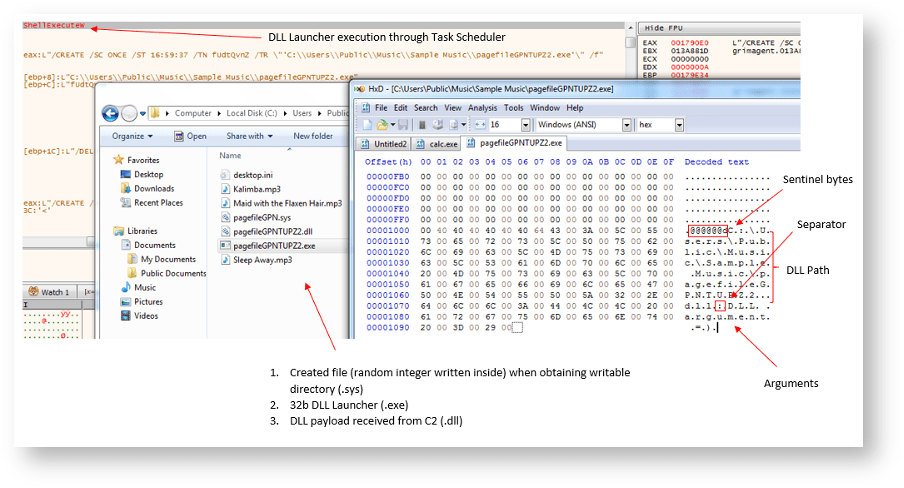Image resolution: width=904 pixels, height=488 pixels.
Task: Open Search menu in HxD
Action: tap(426, 108)
